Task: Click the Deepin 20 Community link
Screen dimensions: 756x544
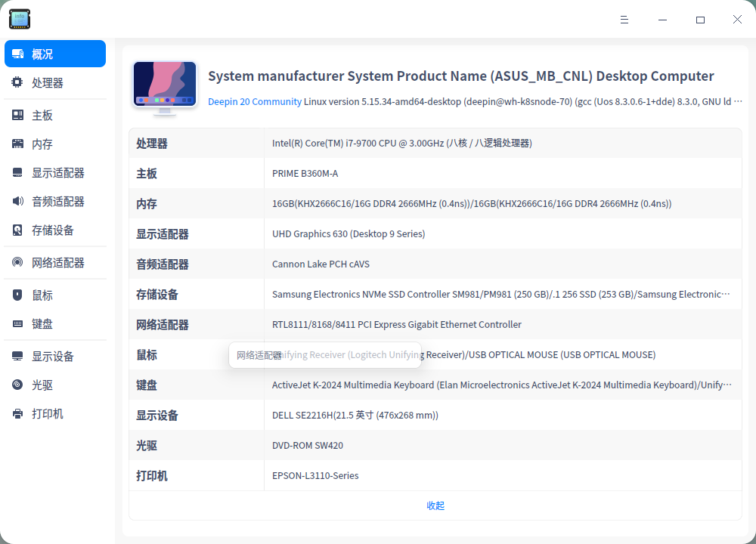Action: [255, 102]
